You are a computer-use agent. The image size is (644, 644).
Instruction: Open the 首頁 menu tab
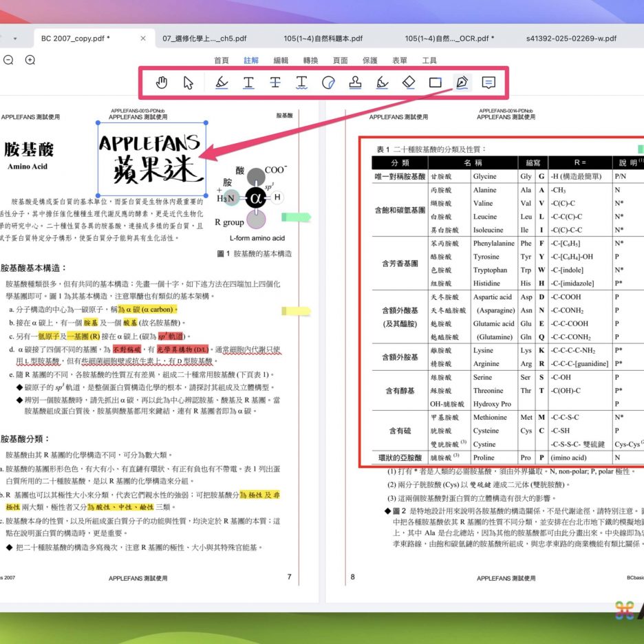pyautogui.click(x=222, y=61)
